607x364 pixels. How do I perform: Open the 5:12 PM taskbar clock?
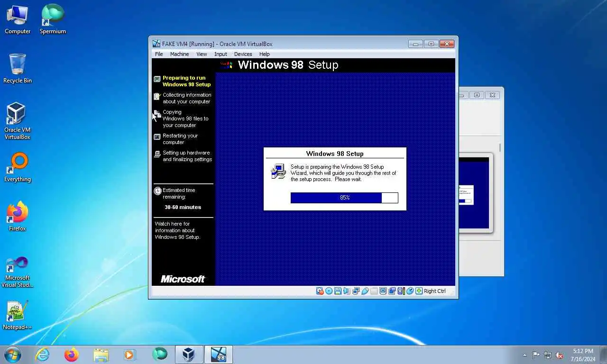[x=583, y=355]
